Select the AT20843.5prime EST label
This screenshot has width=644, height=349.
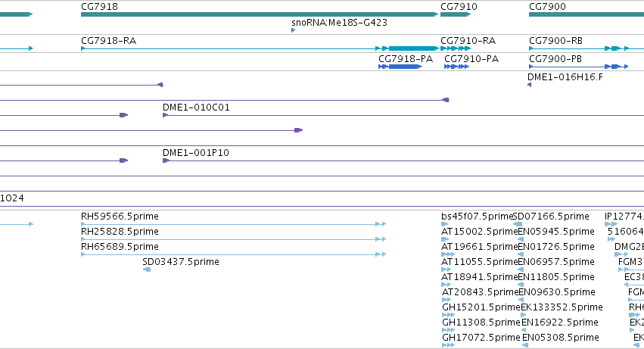click(480, 292)
